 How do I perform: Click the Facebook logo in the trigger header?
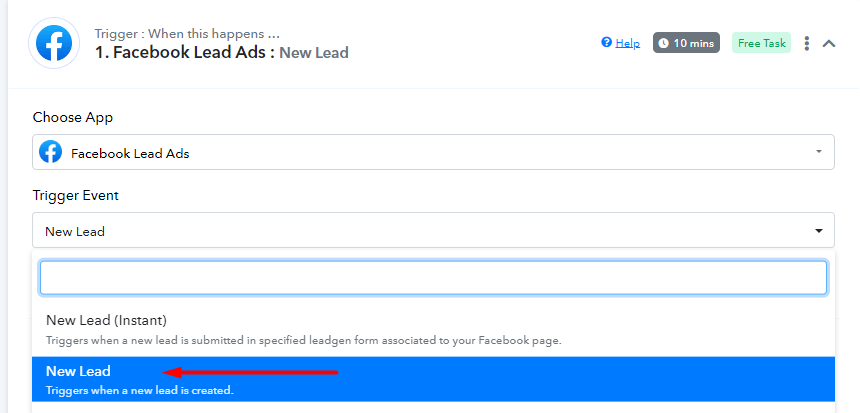[54, 43]
